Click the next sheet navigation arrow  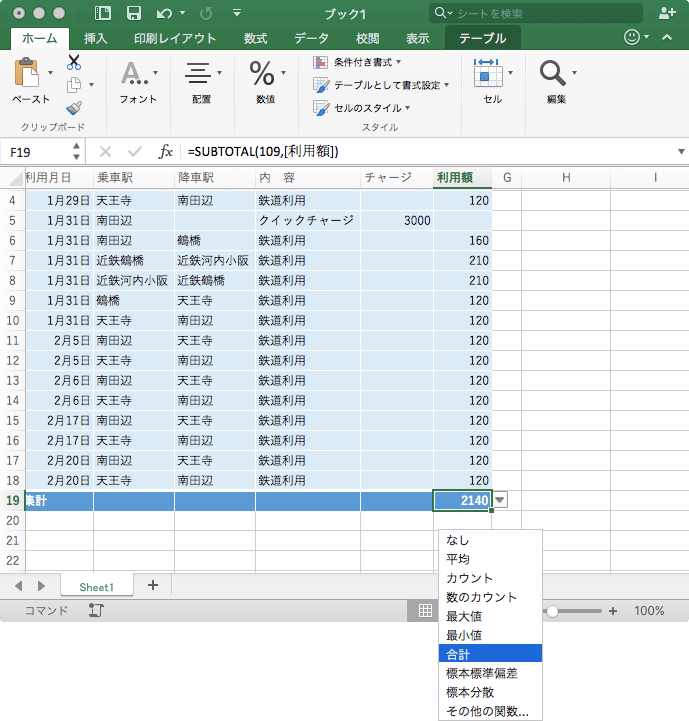point(41,586)
